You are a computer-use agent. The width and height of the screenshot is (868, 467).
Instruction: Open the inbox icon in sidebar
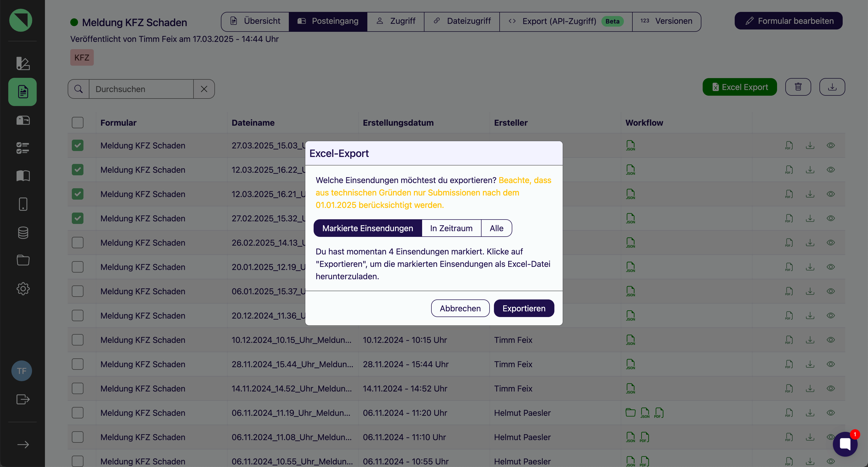(22, 120)
